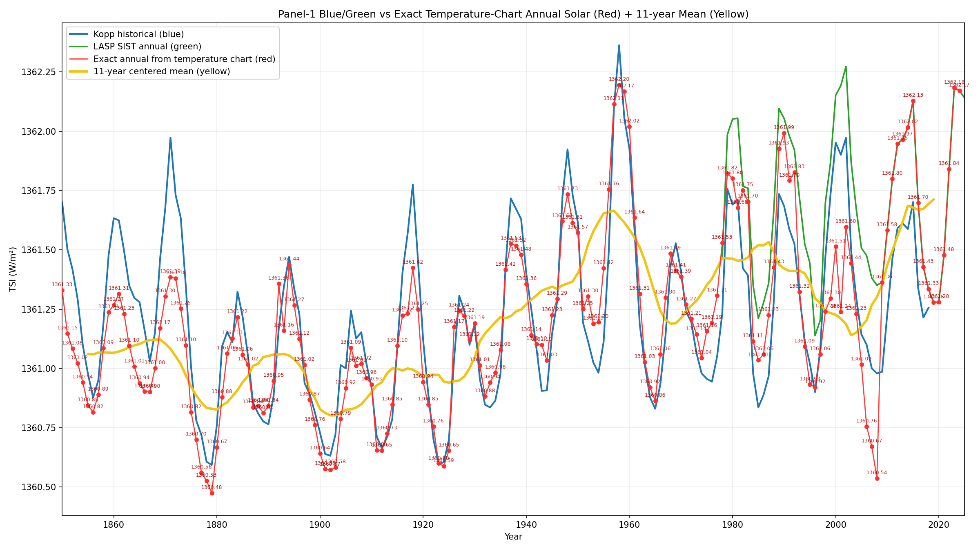This screenshot has height=551, width=980.
Task: Click the green line sample in the legend
Action: (79, 47)
